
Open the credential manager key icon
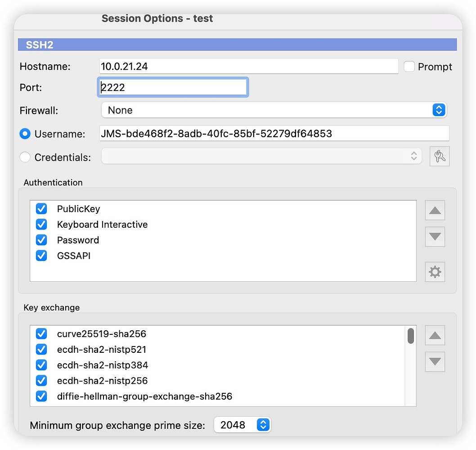tap(440, 156)
